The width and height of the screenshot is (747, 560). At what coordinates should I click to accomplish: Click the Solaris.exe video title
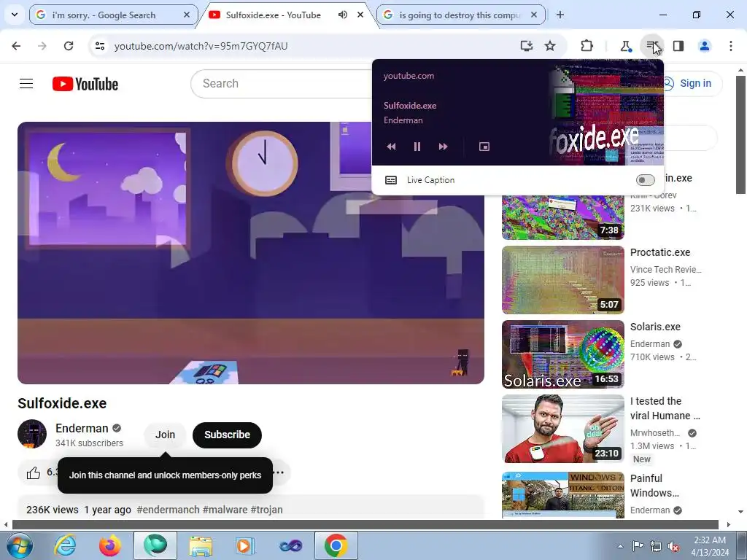click(655, 327)
